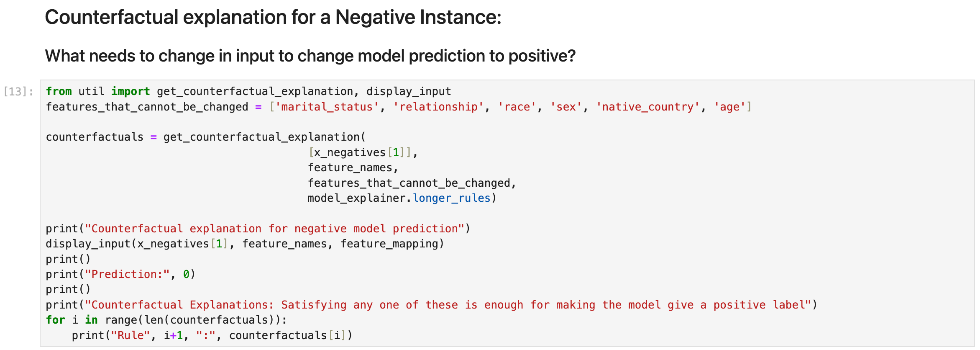Viewport: 980px width, 350px height.
Task: Click the 'age' string in the list
Action: [729, 107]
